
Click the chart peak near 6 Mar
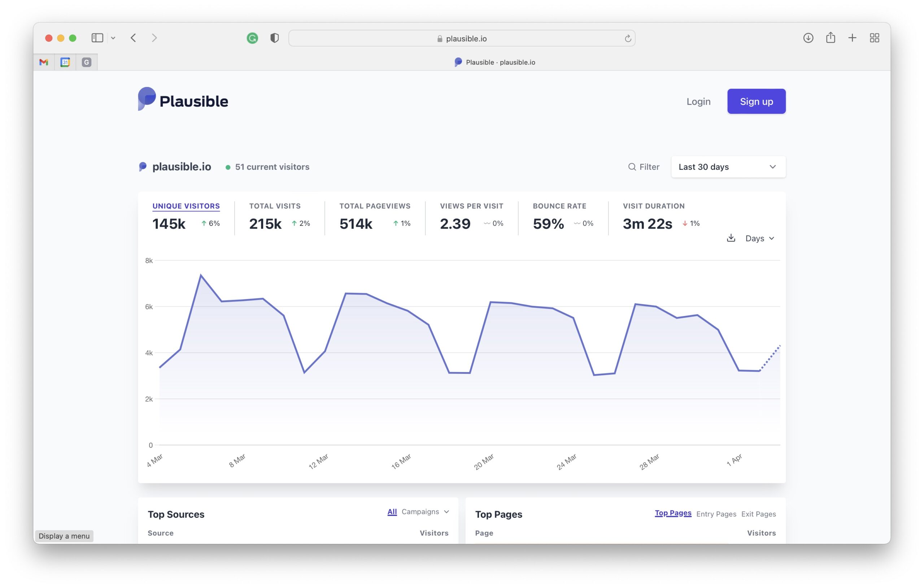(201, 275)
